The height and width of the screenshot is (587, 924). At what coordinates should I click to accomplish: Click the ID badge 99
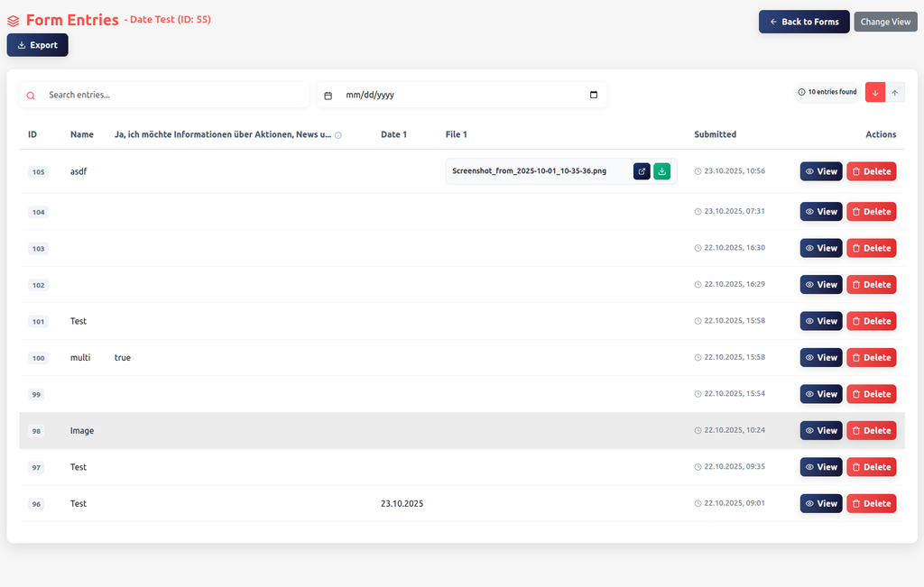point(36,394)
